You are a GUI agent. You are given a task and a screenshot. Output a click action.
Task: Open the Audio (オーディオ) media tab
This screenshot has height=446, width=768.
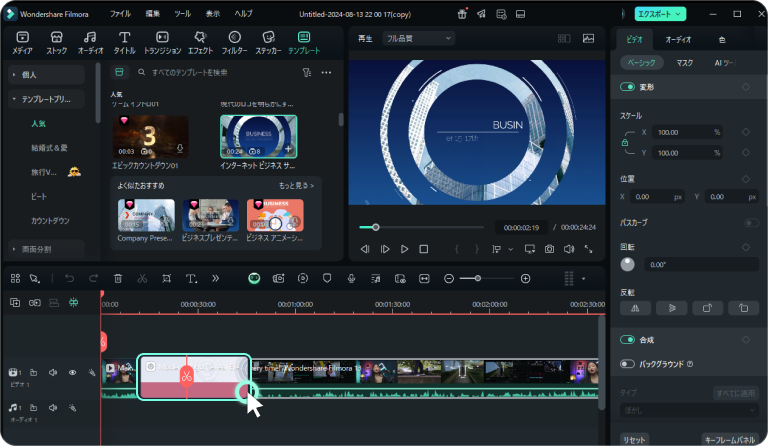(x=90, y=43)
